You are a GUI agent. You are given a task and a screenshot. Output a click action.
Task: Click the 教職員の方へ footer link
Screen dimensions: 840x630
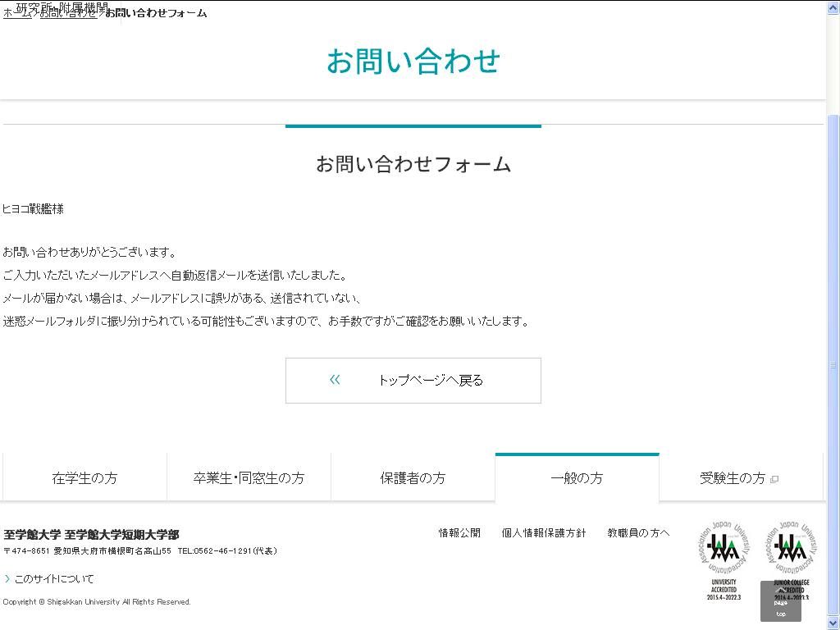pyautogui.click(x=638, y=532)
